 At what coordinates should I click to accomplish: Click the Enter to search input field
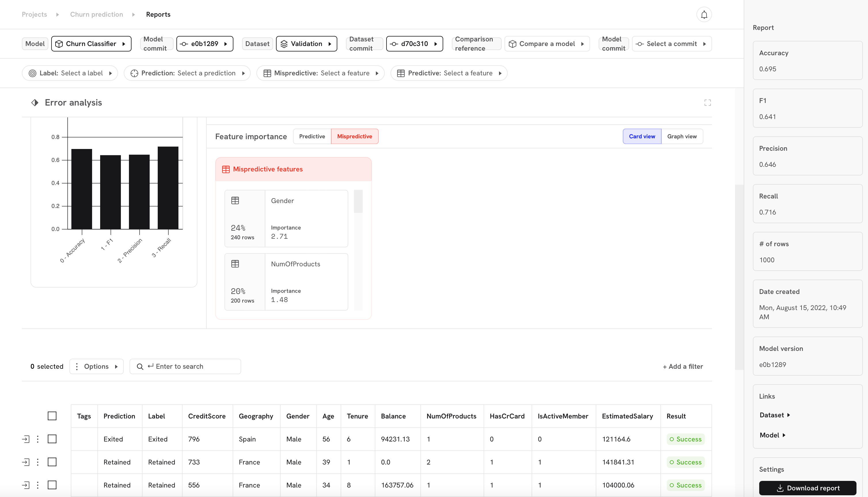coord(195,367)
